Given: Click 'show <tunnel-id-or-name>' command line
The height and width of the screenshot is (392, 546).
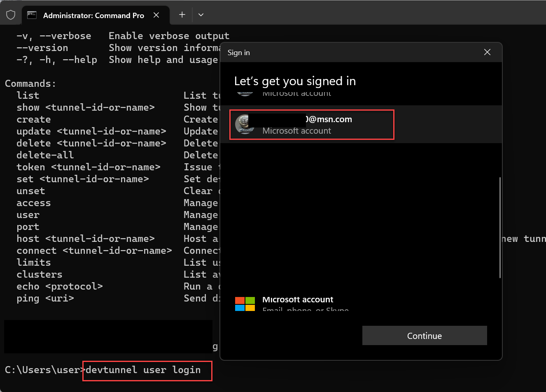Looking at the screenshot, I should [x=86, y=107].
